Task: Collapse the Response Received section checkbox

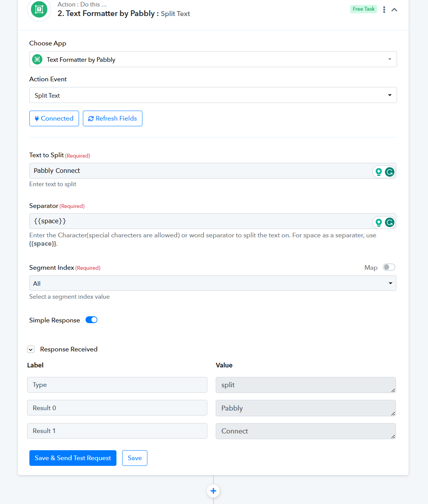Action: [x=31, y=349]
